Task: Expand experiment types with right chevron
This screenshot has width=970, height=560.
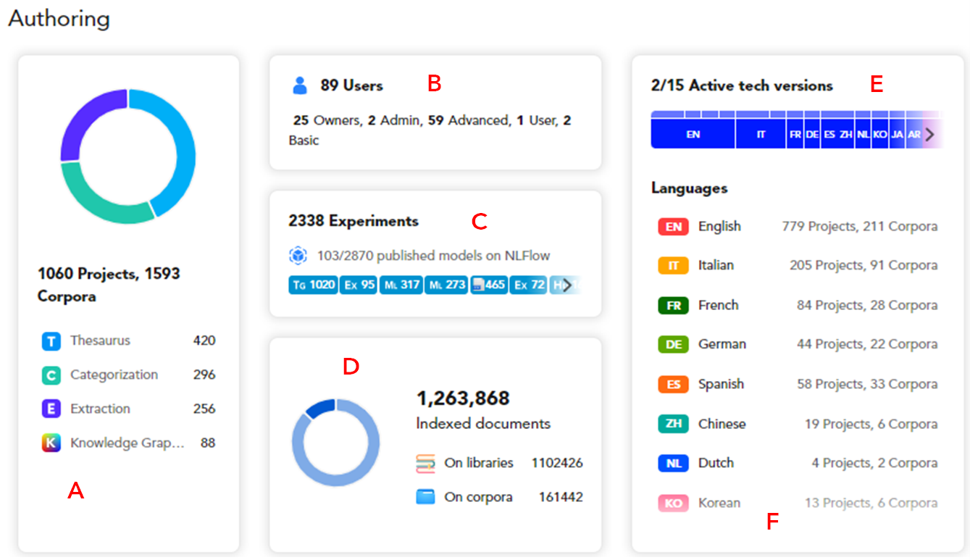Action: click(x=567, y=285)
